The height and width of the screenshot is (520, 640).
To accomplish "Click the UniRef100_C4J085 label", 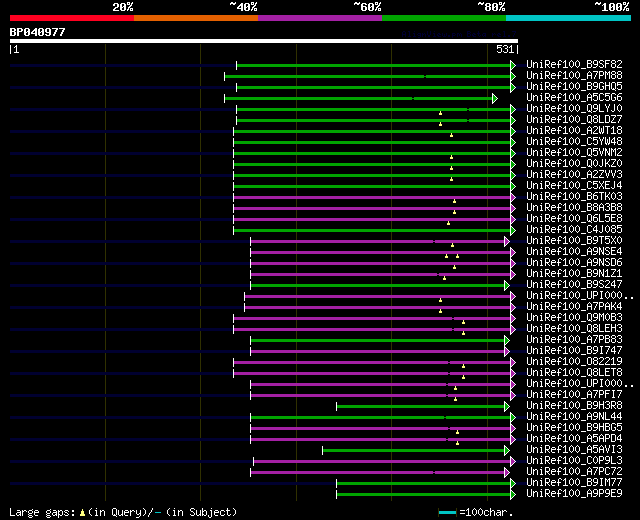I will [x=574, y=230].
